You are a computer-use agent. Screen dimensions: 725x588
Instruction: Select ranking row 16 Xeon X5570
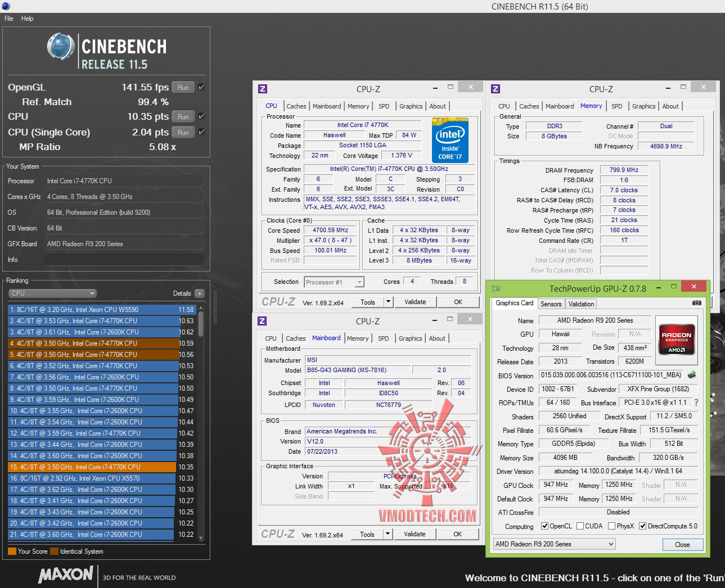click(x=101, y=478)
